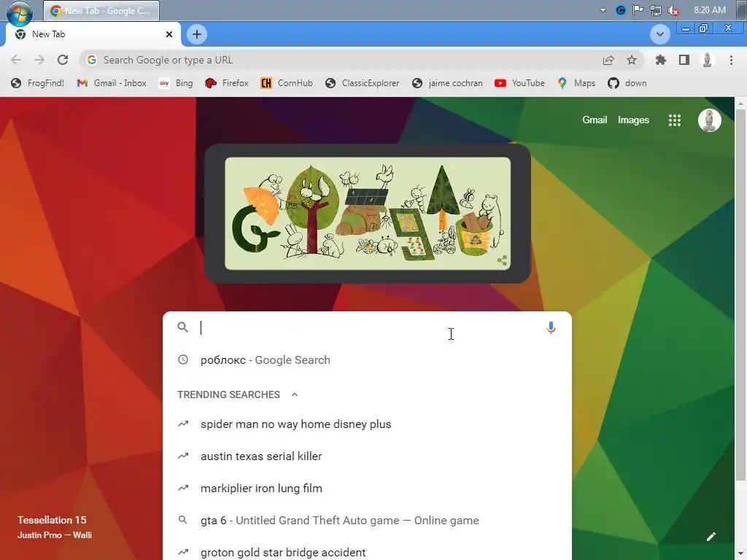Open the New Tab Chrome taskbar button

click(x=101, y=10)
